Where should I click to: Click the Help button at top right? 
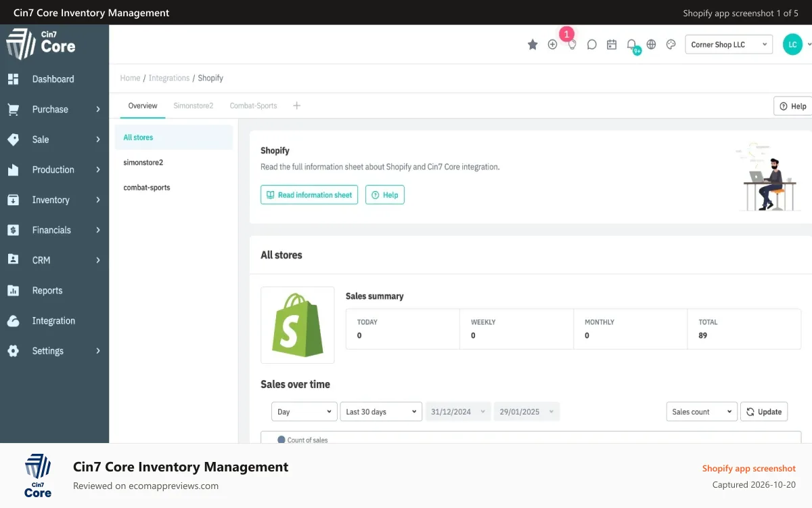click(x=793, y=106)
